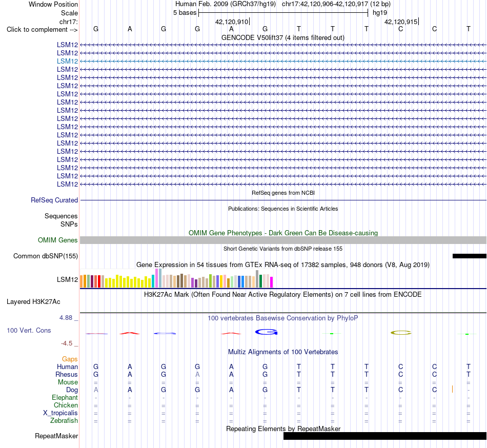Click the Scale label in the ruler area
The image size is (487, 448).
click(x=69, y=13)
